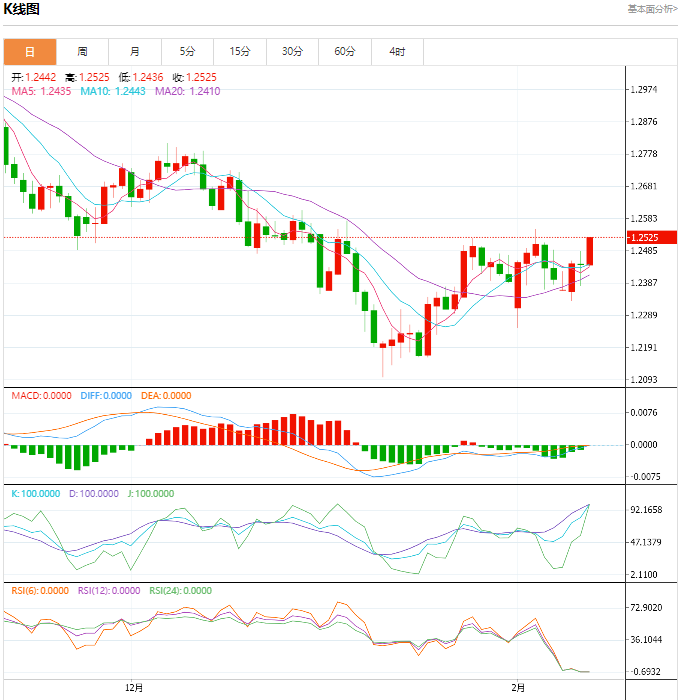Click the RSI(24) indicator label
Screen dimensions: 680x700
click(180, 590)
